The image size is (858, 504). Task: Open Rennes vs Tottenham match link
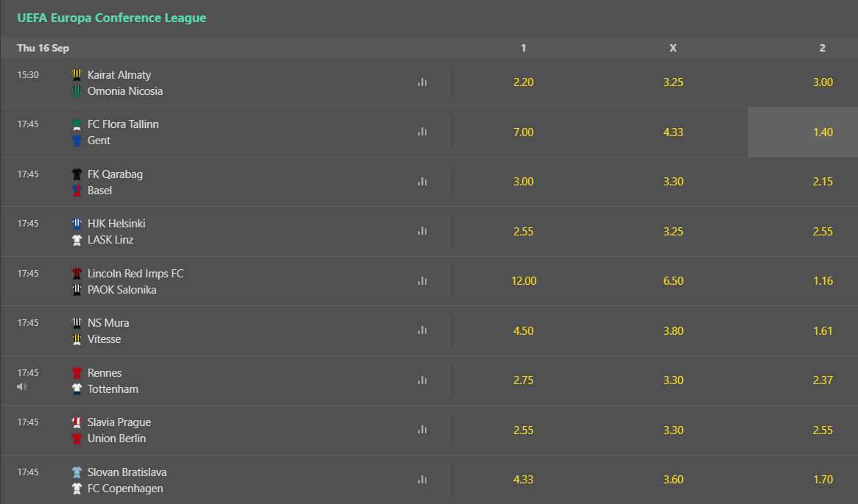[x=113, y=381]
